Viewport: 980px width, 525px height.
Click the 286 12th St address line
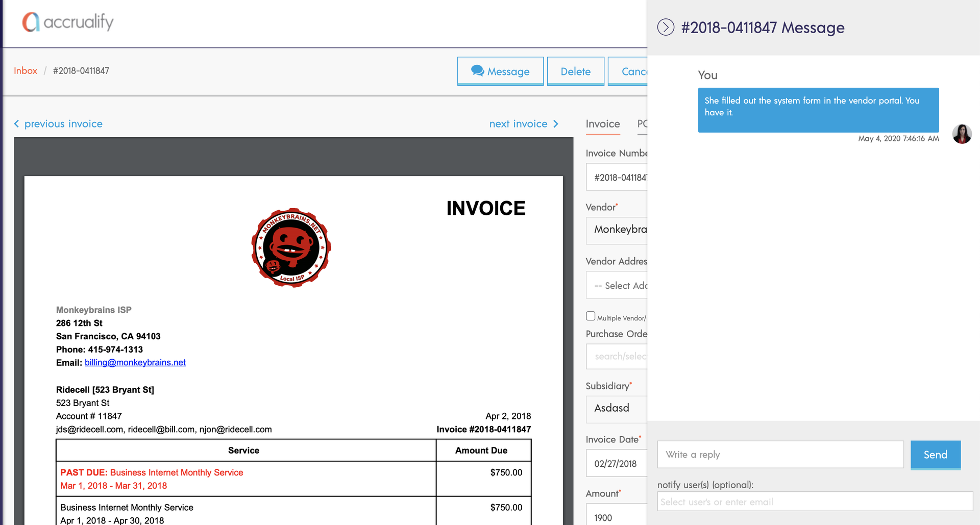79,323
